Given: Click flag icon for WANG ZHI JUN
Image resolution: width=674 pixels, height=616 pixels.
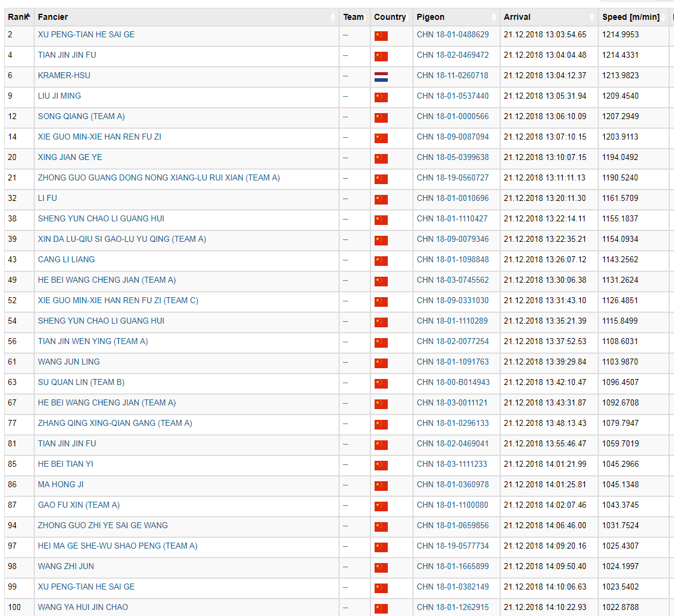Looking at the screenshot, I should (x=381, y=567).
